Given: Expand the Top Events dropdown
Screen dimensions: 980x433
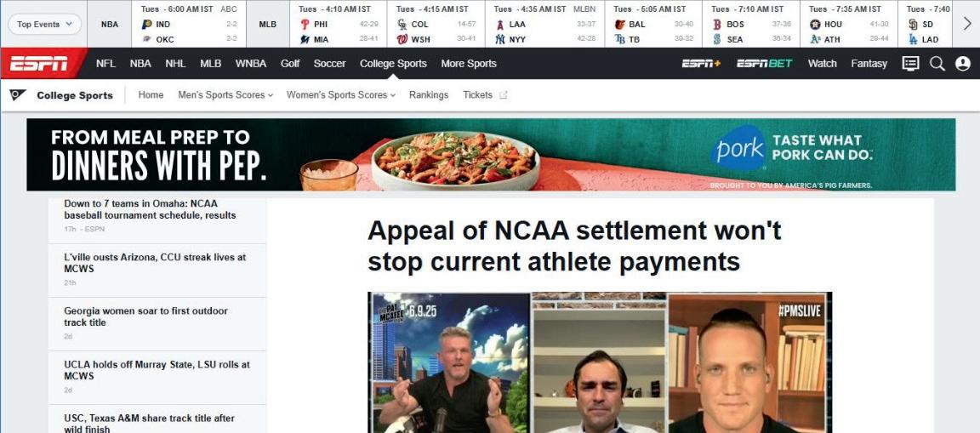Looking at the screenshot, I should click(x=44, y=25).
